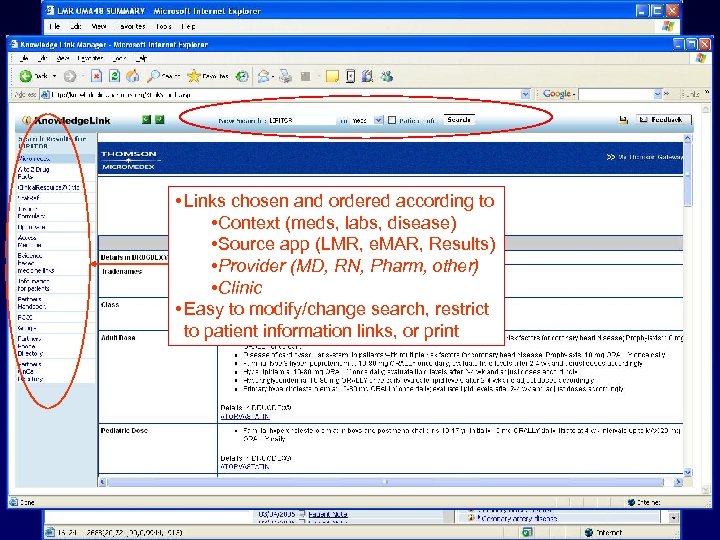Open Edit menu in Knowledge Link Manager

[42, 58]
